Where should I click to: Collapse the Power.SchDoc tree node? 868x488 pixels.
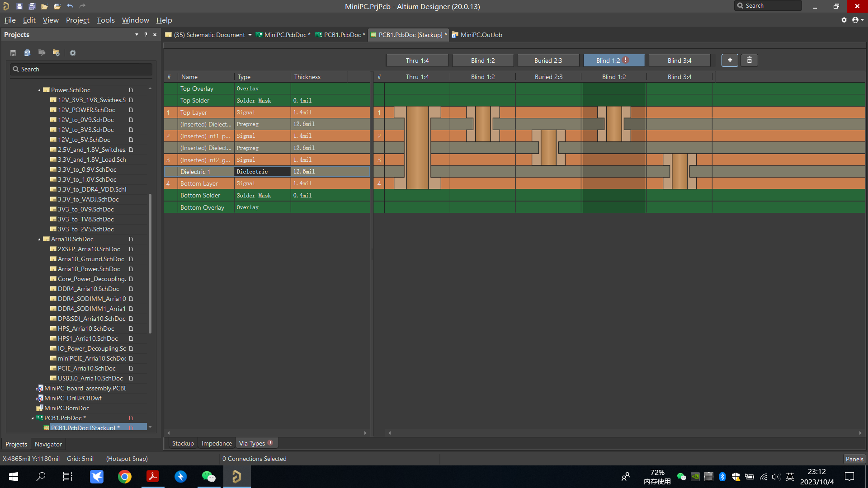39,90
